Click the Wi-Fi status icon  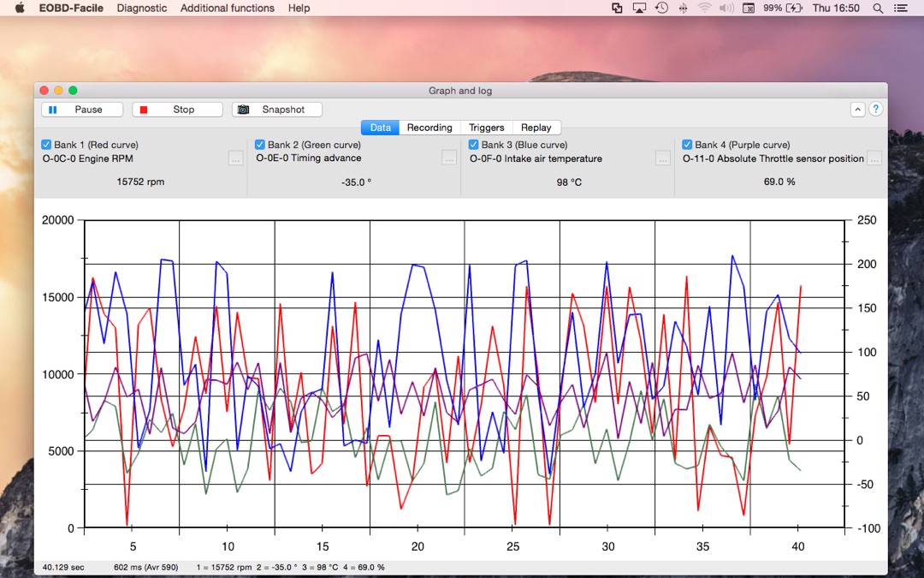pyautogui.click(x=705, y=8)
